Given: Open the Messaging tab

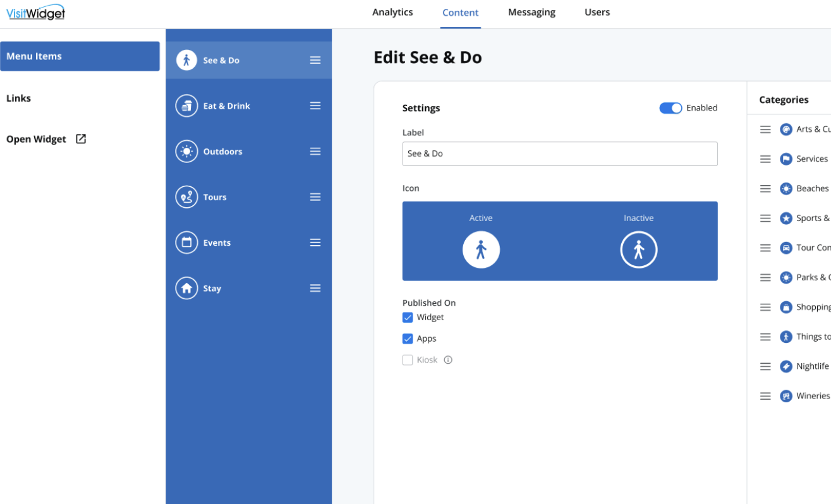Looking at the screenshot, I should point(531,12).
